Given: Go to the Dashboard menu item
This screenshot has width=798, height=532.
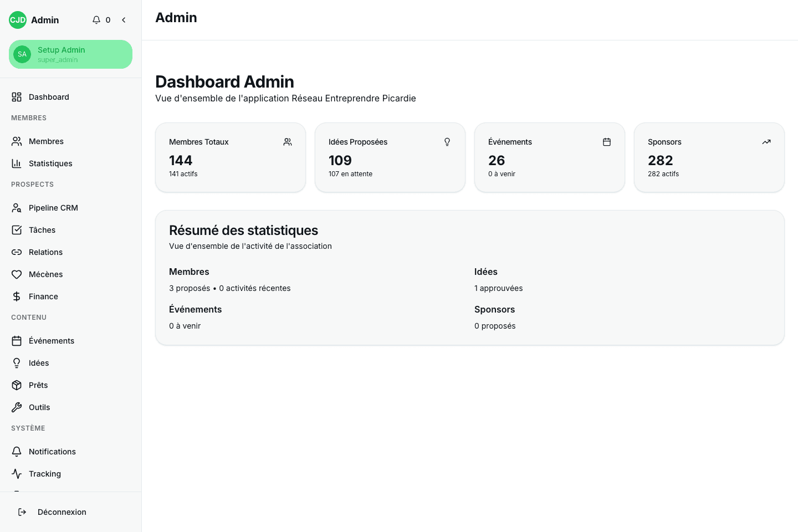Looking at the screenshot, I should pyautogui.click(x=70, y=97).
